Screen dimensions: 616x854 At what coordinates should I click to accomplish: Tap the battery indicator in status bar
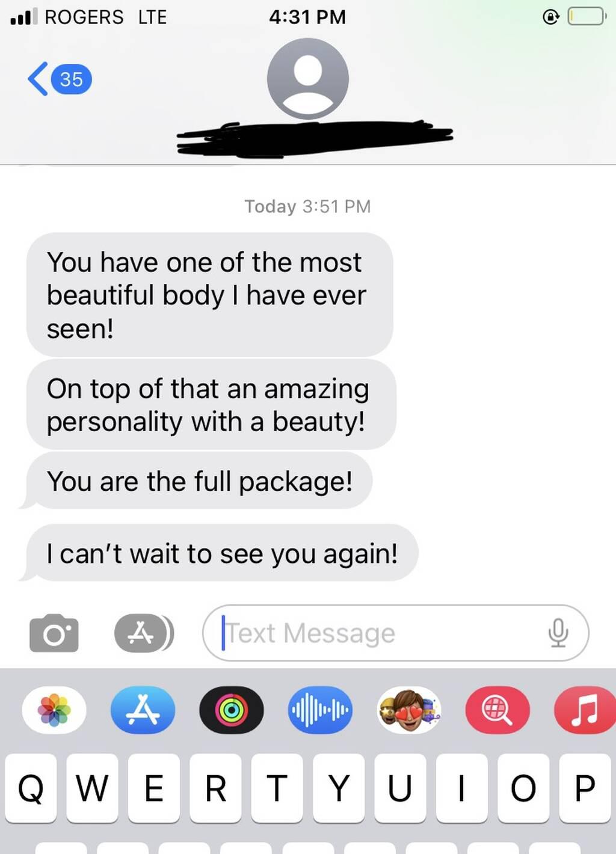click(x=587, y=16)
